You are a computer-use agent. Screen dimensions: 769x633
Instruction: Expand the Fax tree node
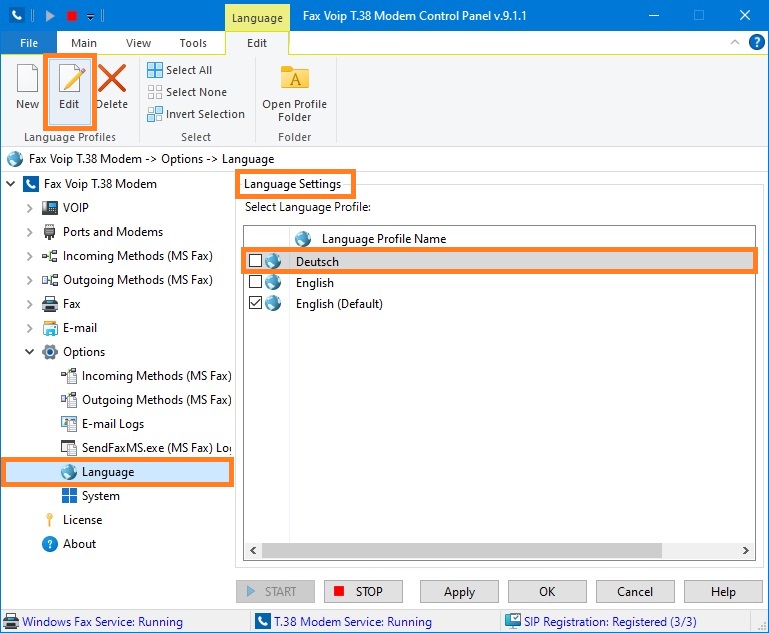point(29,304)
